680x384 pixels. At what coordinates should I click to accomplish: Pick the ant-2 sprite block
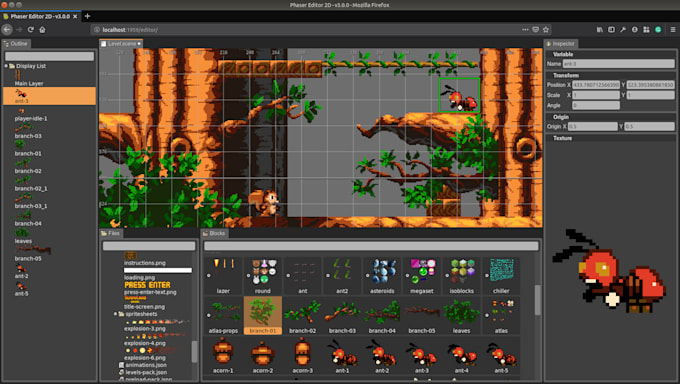(x=382, y=356)
